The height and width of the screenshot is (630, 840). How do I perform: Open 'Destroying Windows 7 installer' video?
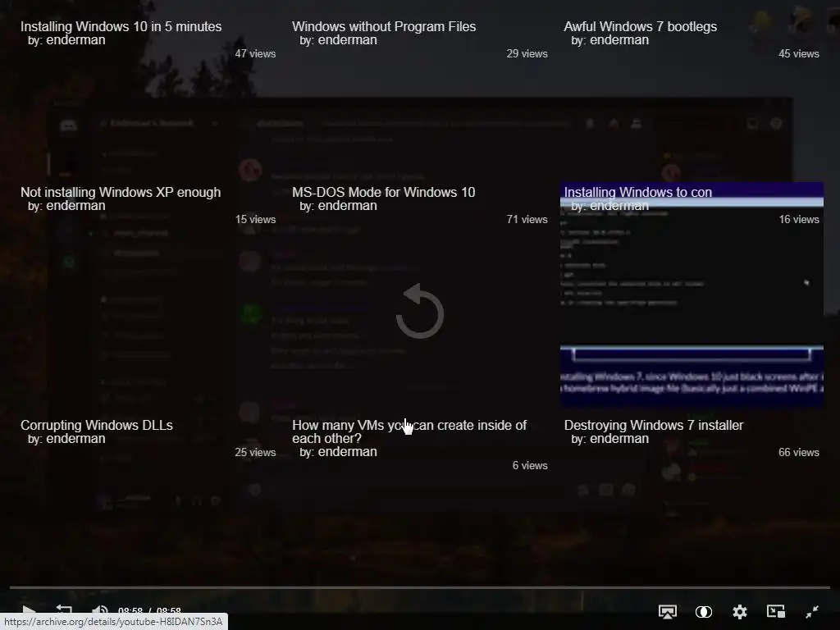[654, 425]
